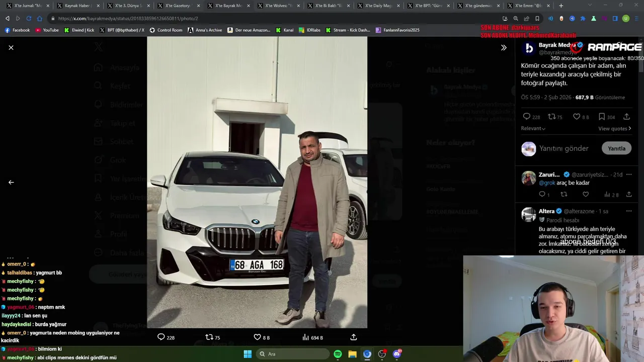Switch to X'te 3. Dünya browser tab

pos(128,6)
